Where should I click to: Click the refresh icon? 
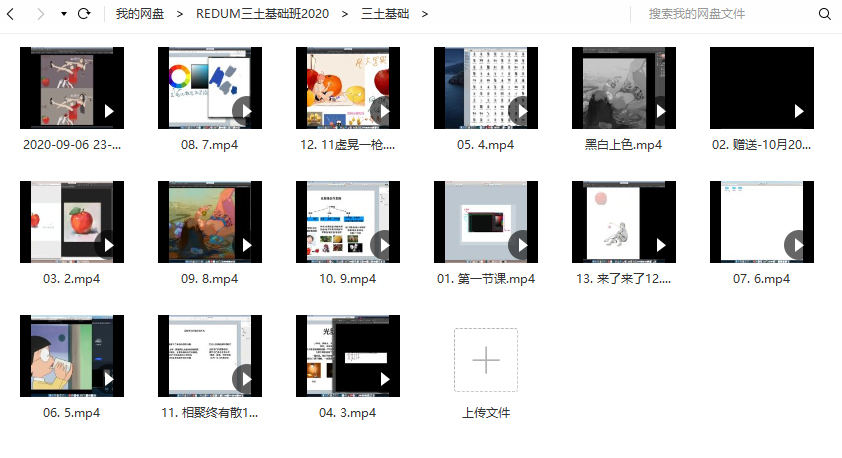coord(84,14)
